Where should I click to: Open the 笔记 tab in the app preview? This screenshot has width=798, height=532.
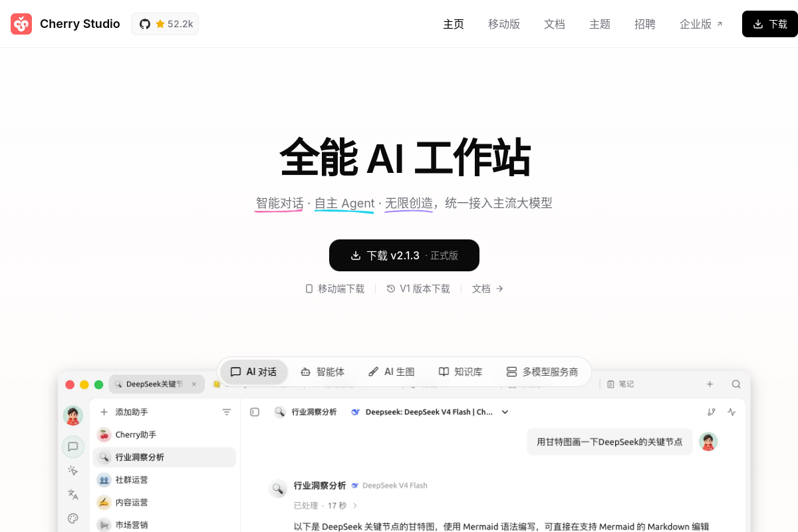click(x=620, y=384)
